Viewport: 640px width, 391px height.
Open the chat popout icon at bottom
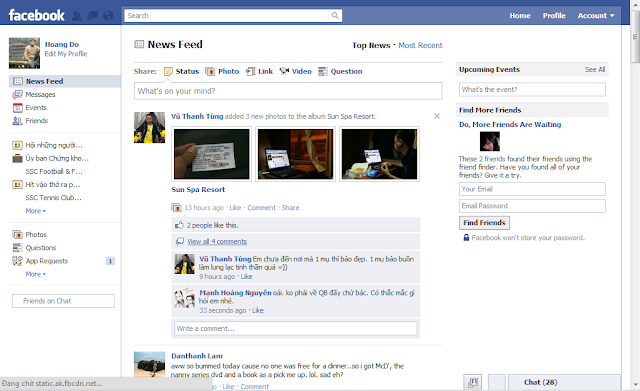pyautogui.click(x=473, y=382)
